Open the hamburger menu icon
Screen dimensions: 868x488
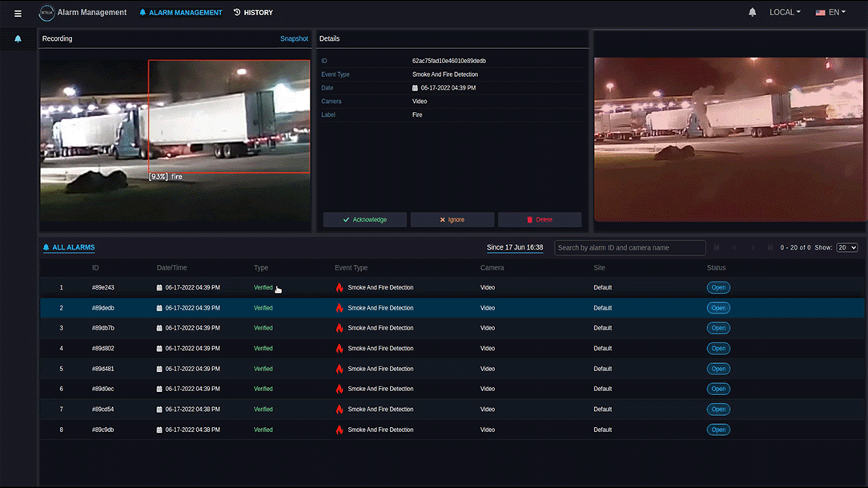18,13
